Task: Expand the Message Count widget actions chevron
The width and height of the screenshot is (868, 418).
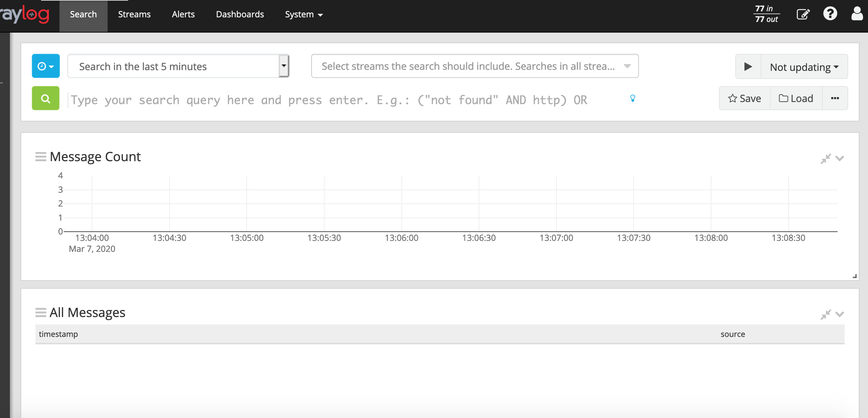Action: (839, 159)
